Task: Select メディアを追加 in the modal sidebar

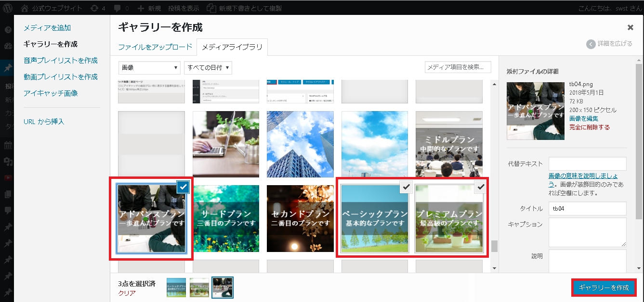Action: [x=47, y=28]
